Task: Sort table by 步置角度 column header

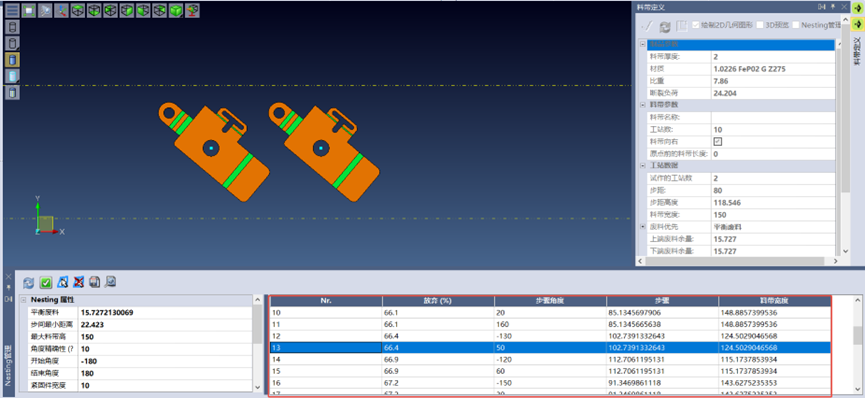Action: click(x=551, y=301)
